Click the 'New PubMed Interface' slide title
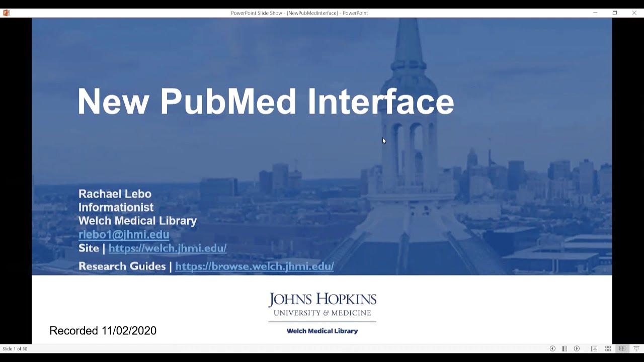644x362 pixels. pyautogui.click(x=266, y=102)
